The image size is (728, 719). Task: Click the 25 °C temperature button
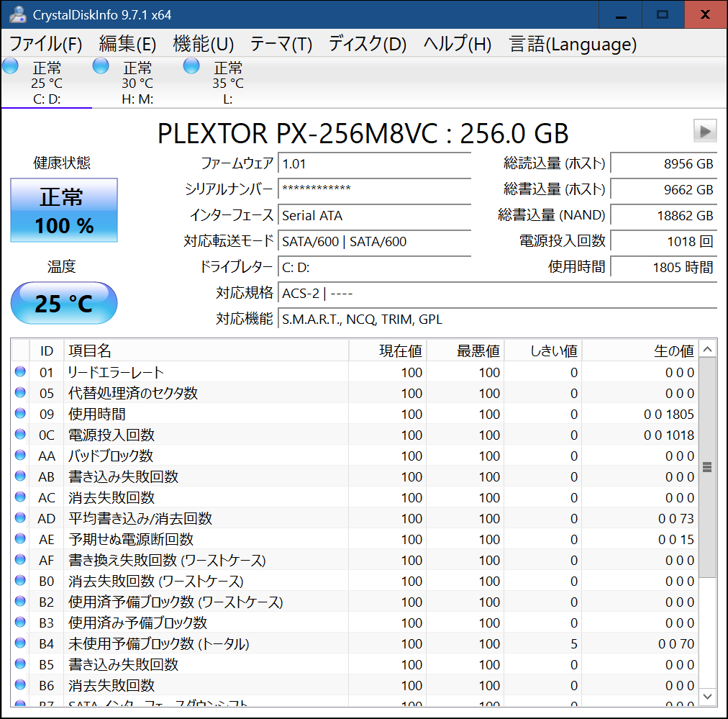coord(64,303)
